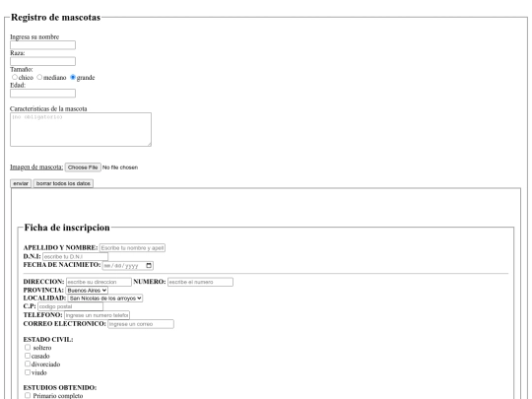Viewport: 532px width, 399px height.
Task: Click the enviar button
Action: click(x=21, y=183)
